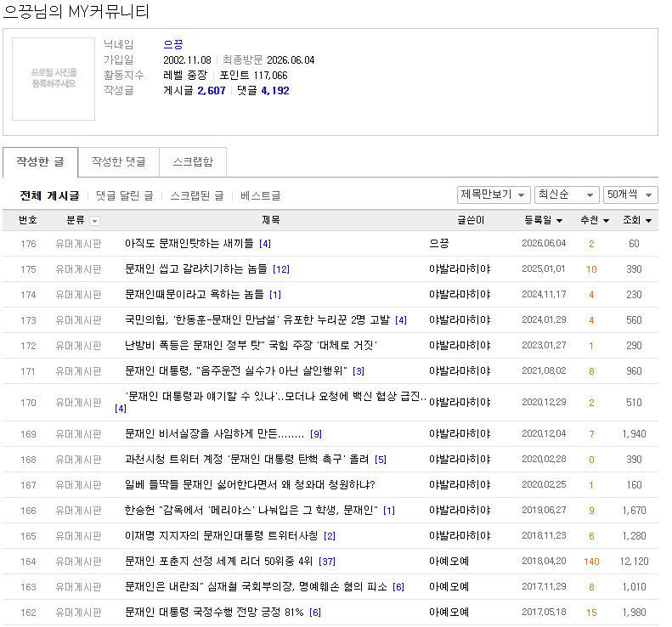Click the page title 으끙님의 MY커뮤니티
The width and height of the screenshot is (672, 627).
pos(76,11)
